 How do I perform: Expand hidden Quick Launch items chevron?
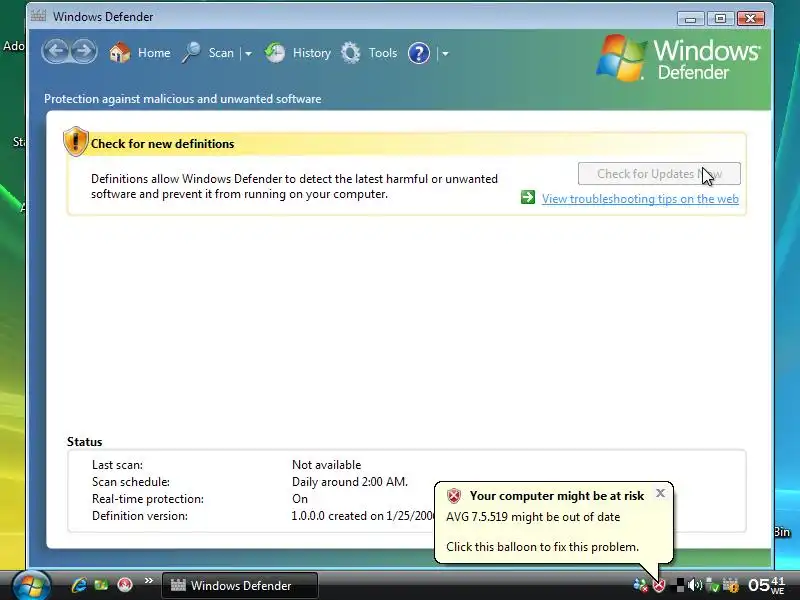(148, 581)
